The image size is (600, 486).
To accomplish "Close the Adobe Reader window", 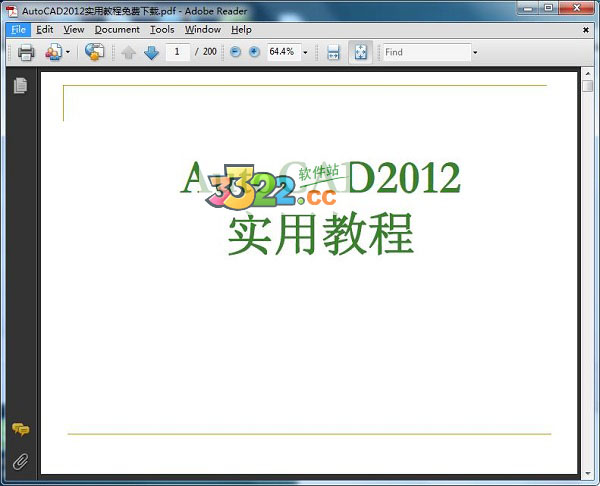I will [577, 8].
